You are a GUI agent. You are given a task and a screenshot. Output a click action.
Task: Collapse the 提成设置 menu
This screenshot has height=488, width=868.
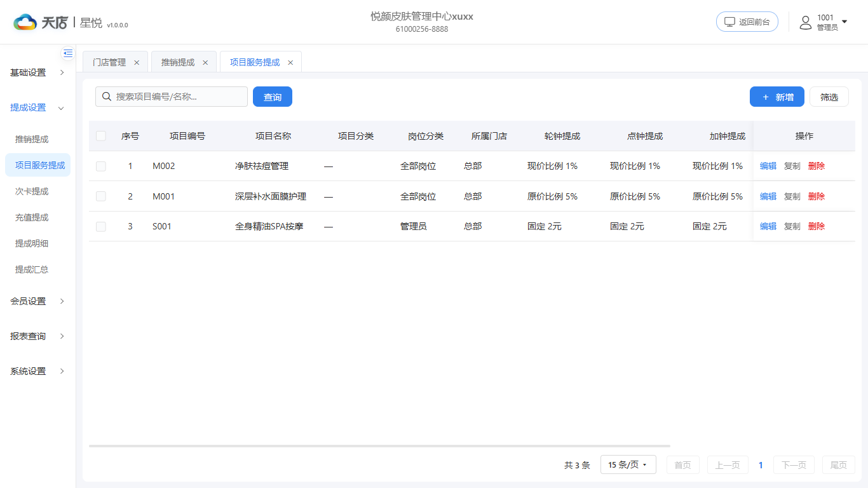point(38,107)
